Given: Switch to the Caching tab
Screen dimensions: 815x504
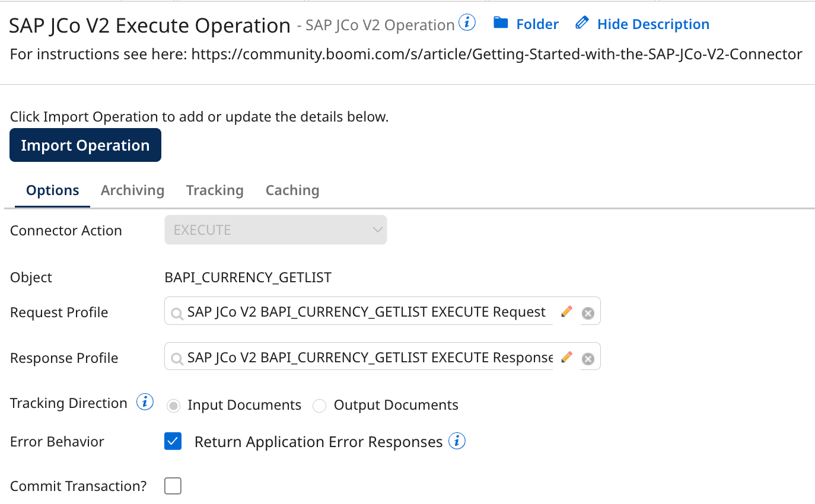Looking at the screenshot, I should pyautogui.click(x=292, y=190).
